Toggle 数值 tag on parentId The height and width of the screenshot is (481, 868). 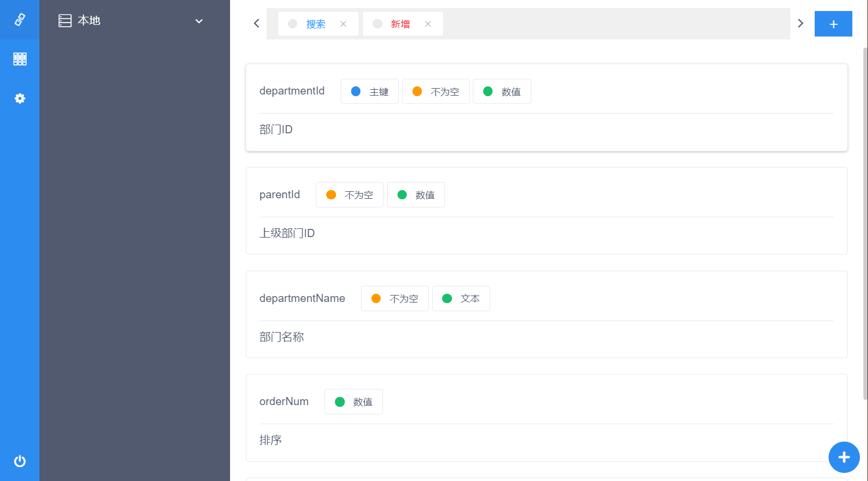pos(416,195)
